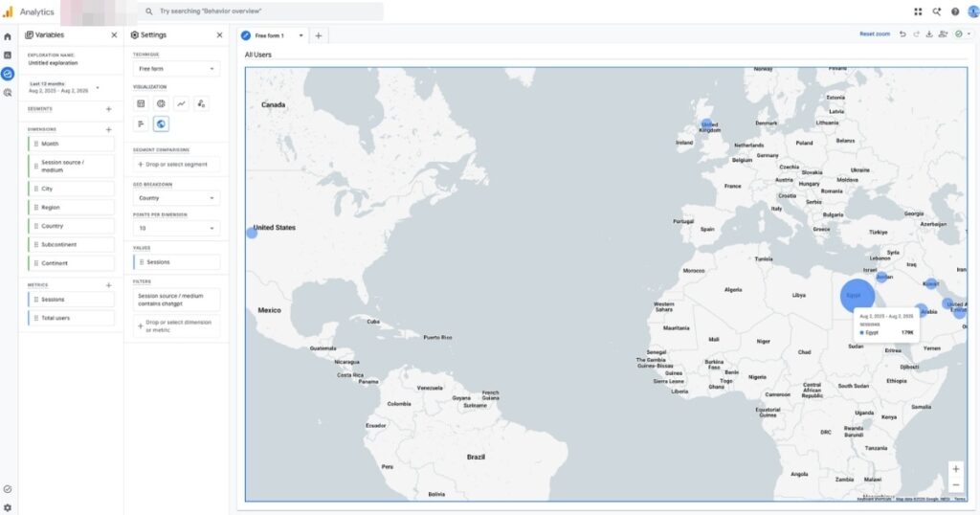Click the green data quality check icon
This screenshot has width=980, height=515.
click(x=958, y=34)
